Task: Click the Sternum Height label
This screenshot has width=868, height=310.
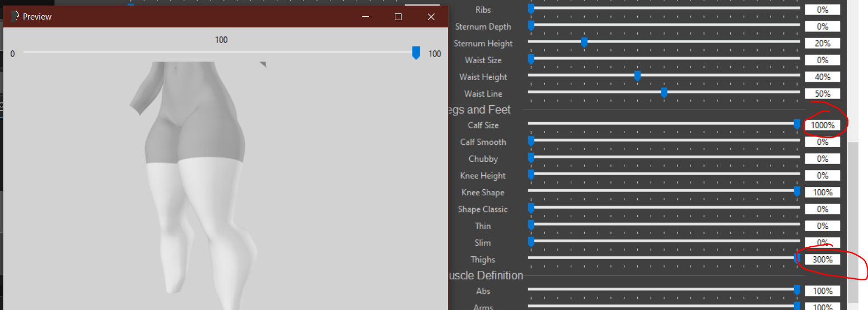Action: 483,43
